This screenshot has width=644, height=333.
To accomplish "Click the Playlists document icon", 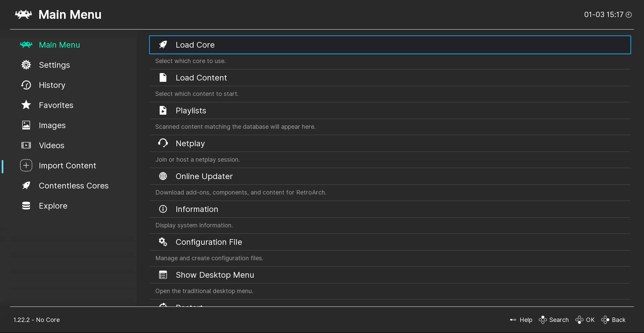I will (163, 110).
